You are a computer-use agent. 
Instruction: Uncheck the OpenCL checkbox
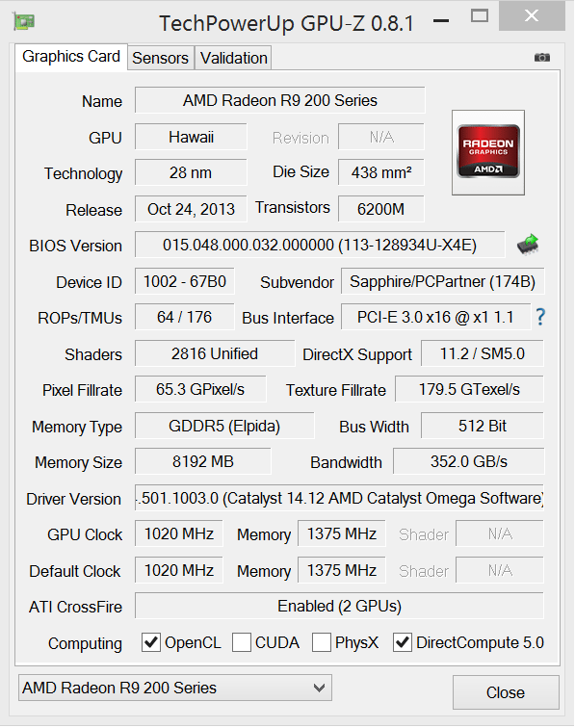tap(151, 642)
